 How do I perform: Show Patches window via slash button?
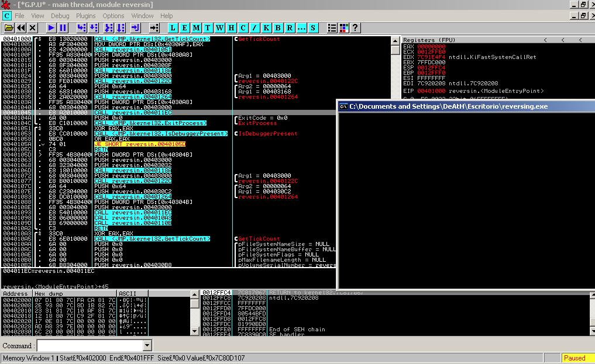tap(254, 28)
